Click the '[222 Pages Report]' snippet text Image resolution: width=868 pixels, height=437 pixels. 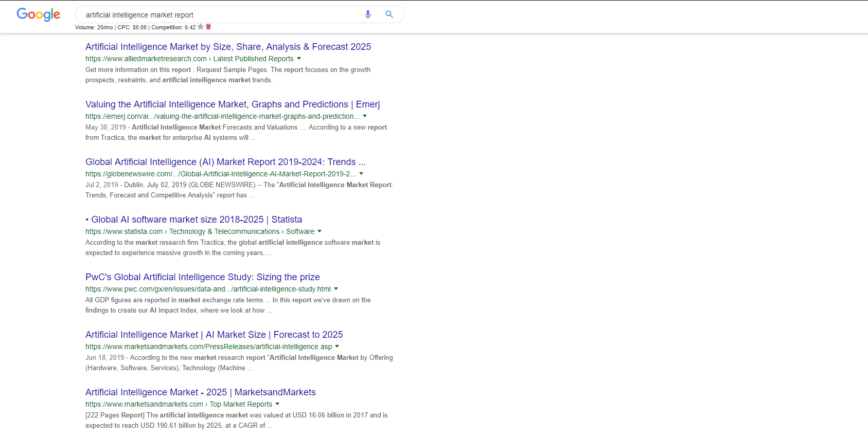pyautogui.click(x=237, y=421)
